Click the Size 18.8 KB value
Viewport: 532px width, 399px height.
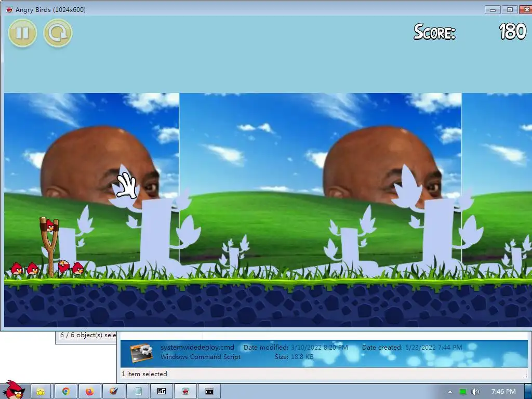[302, 356]
